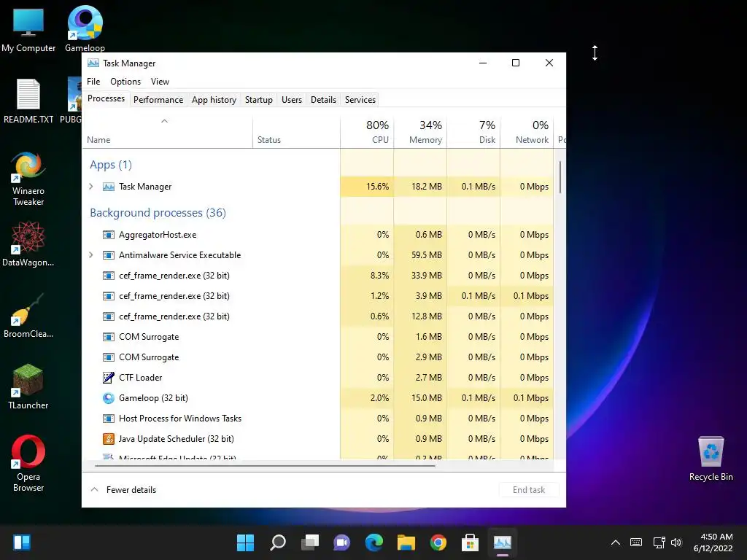Open taskbar Search
Image resolution: width=747 pixels, height=560 pixels.
pyautogui.click(x=278, y=542)
